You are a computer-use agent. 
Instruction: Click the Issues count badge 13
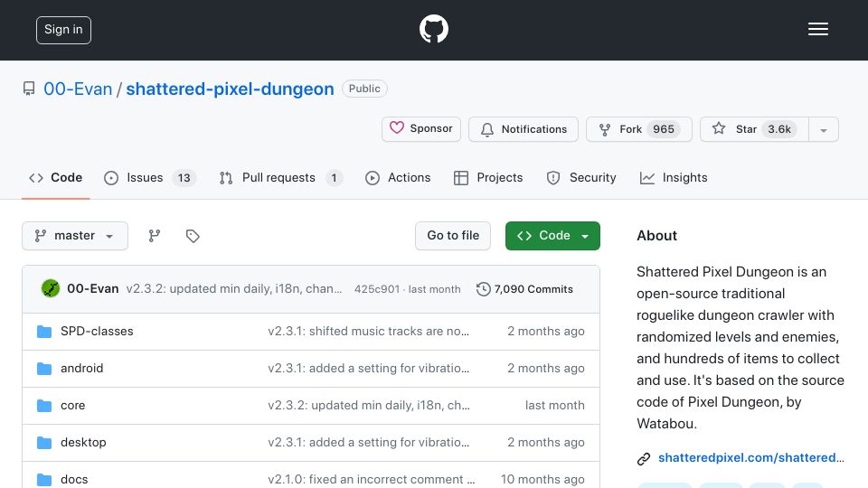pos(184,178)
